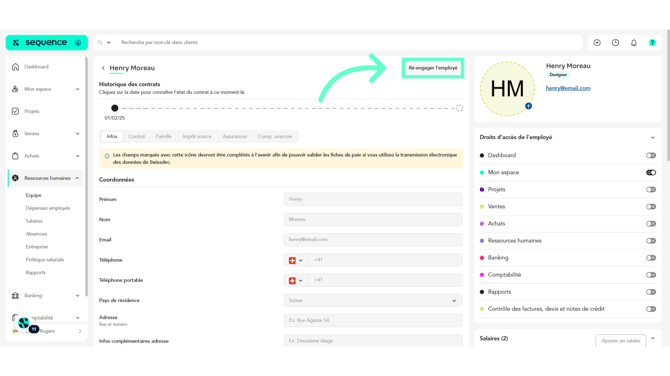Open the Dashboard sidebar icon
The width and height of the screenshot is (670, 376).
[x=15, y=67]
